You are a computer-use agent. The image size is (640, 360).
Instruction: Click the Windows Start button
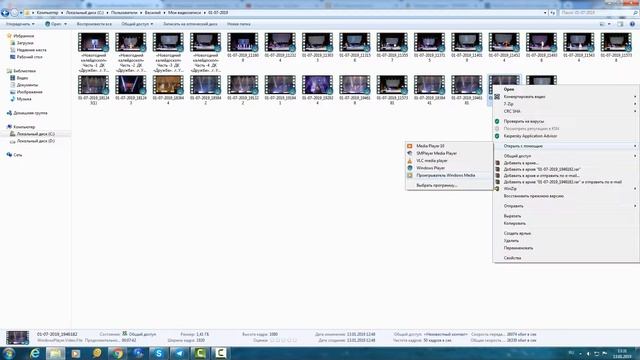[9, 353]
